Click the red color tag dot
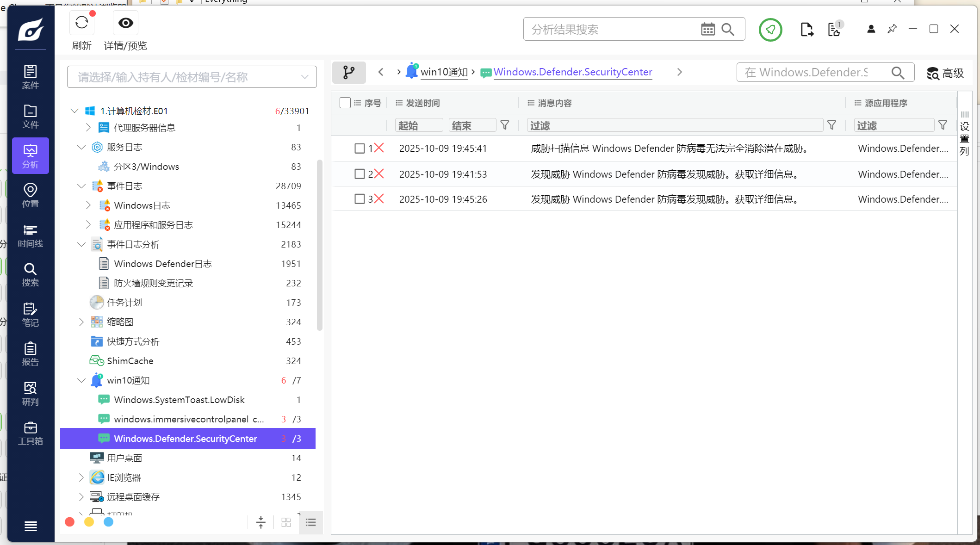The width and height of the screenshot is (980, 545). [x=70, y=522]
